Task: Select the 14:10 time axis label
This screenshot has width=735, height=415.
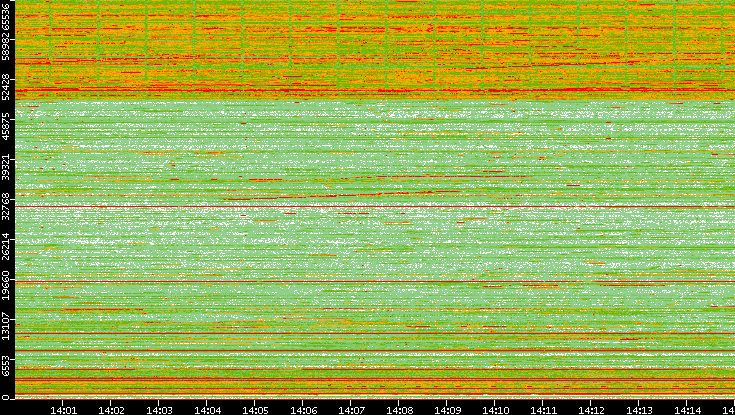Action: [x=495, y=410]
